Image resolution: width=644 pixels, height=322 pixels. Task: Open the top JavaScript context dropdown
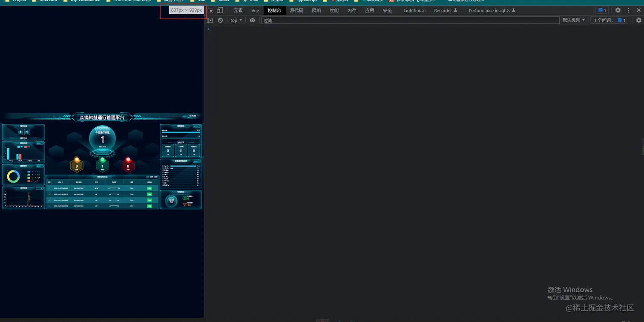[236, 20]
